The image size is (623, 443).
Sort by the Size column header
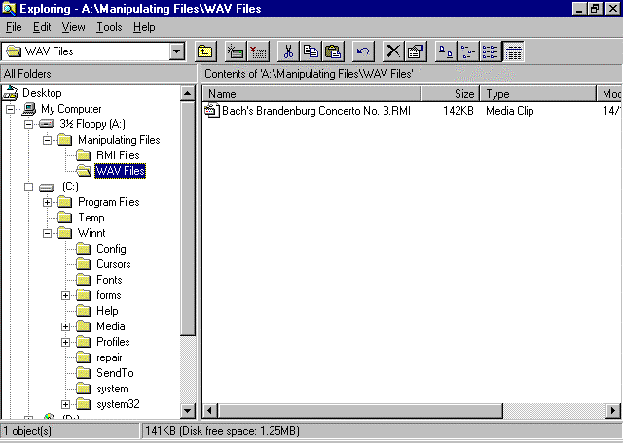point(451,94)
